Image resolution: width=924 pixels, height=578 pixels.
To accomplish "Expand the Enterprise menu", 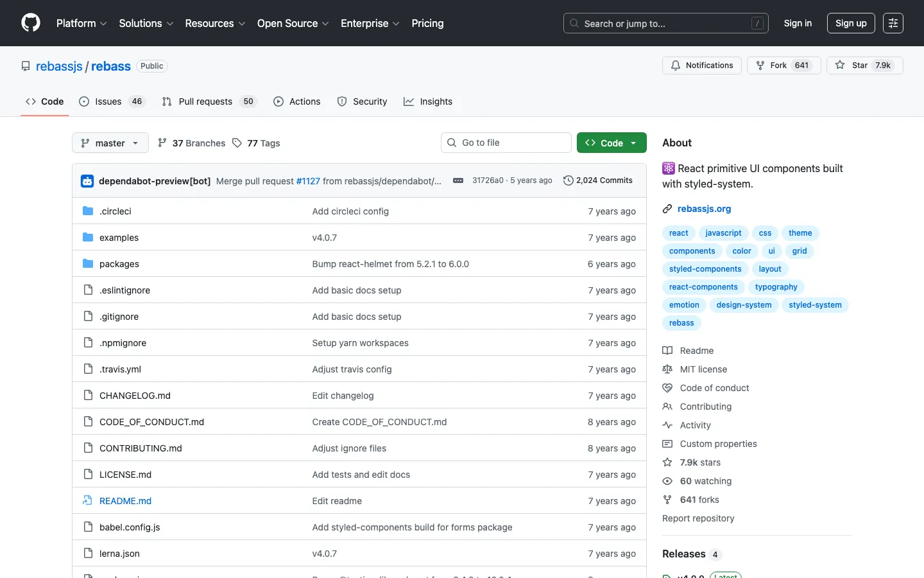I will pos(370,23).
